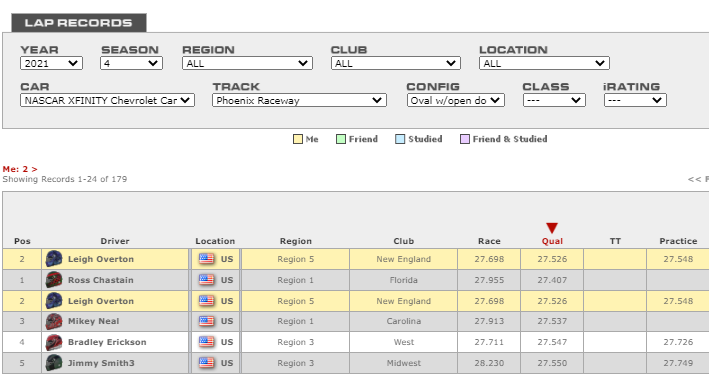The width and height of the screenshot is (709, 374).
Task: Click Leigh Overton's helmet icon in top row
Action: click(x=54, y=259)
